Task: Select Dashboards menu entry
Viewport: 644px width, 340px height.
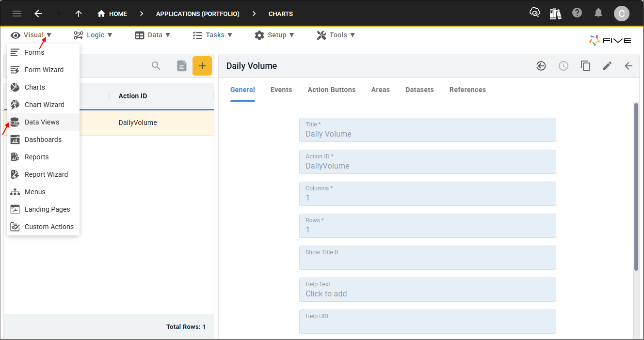Action: click(x=43, y=139)
